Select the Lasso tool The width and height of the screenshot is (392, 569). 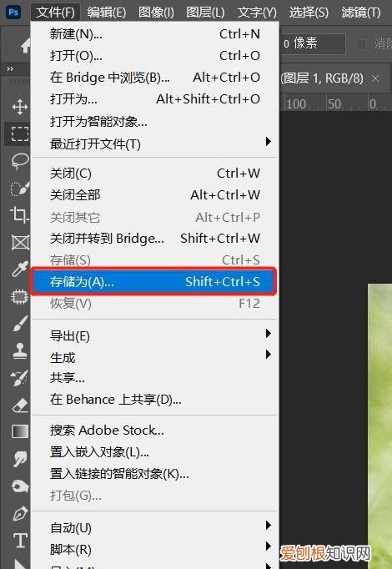click(x=19, y=161)
